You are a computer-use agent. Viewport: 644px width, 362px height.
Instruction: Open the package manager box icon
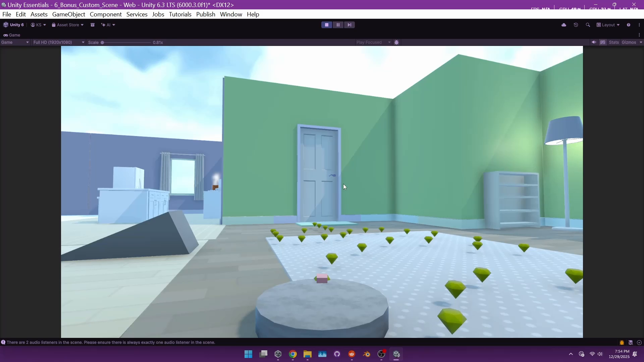pos(93,25)
